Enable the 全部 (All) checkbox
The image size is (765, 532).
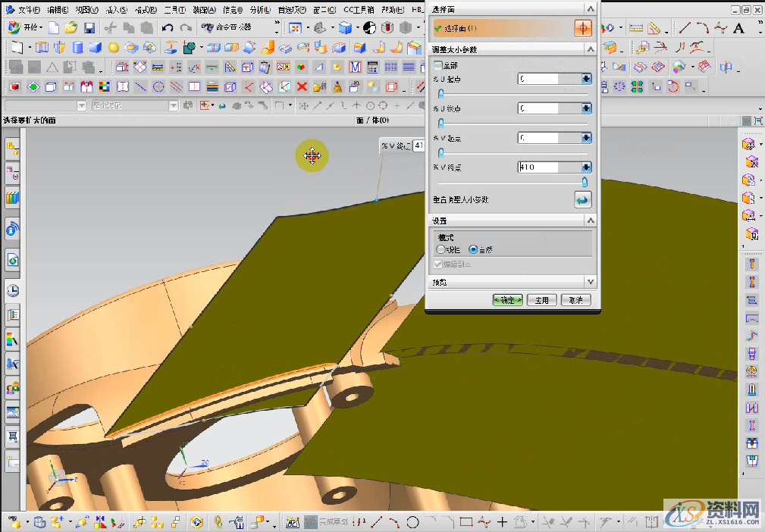pyautogui.click(x=437, y=65)
